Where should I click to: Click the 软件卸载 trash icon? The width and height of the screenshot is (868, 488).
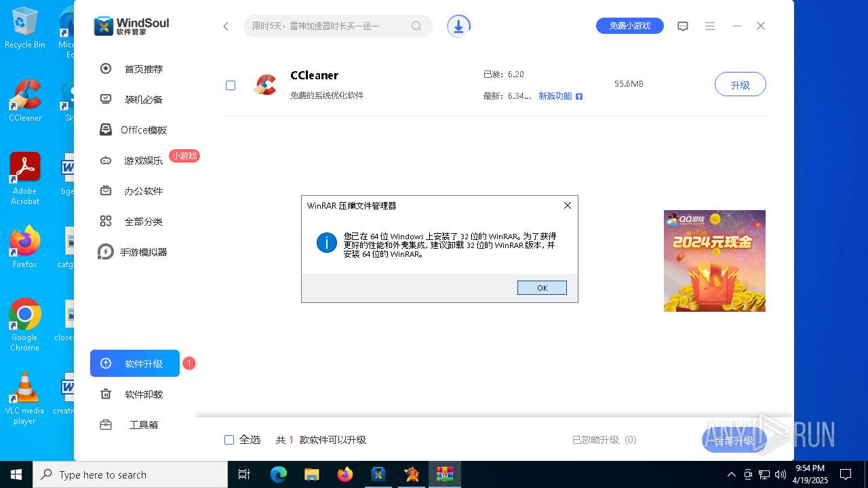point(106,394)
